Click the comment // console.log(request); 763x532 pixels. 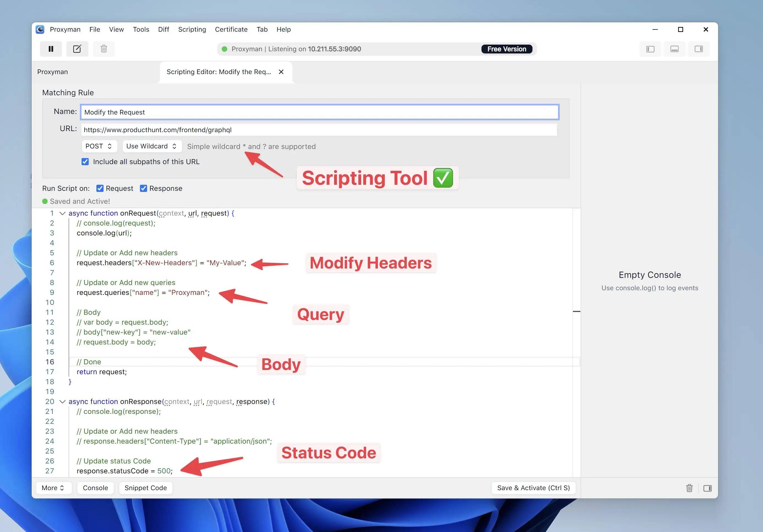click(116, 223)
